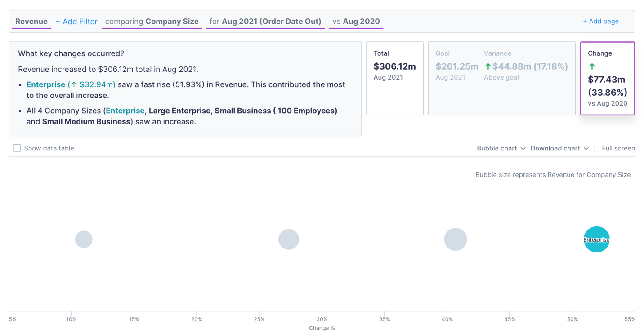Click the Change % axis label
Viewport: 644px width, 336px height.
(322, 328)
